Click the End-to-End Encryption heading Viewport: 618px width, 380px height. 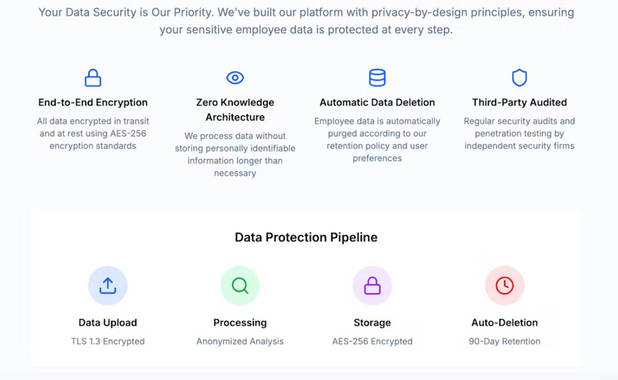[93, 102]
